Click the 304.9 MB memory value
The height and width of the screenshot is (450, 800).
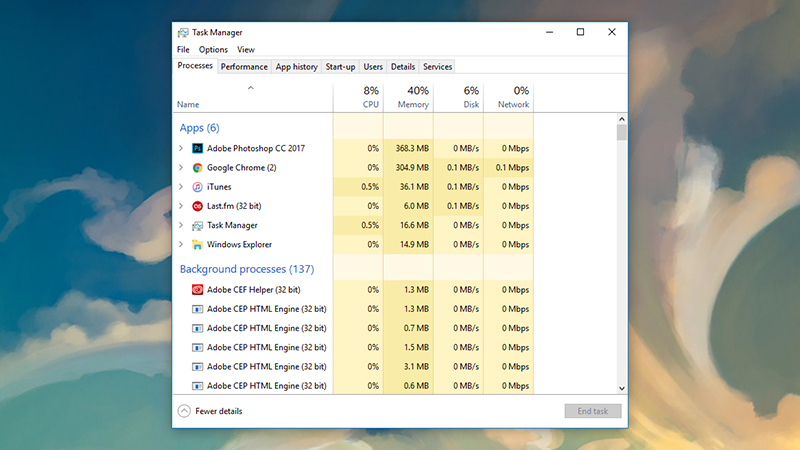coord(412,167)
